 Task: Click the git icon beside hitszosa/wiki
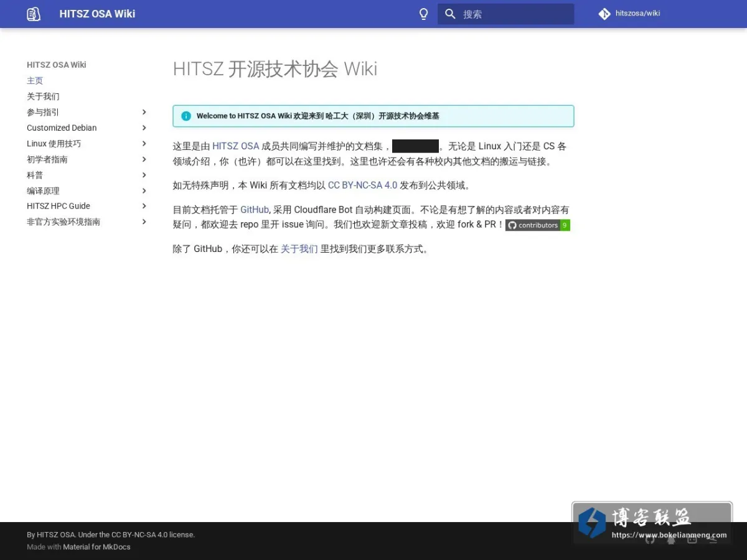click(604, 14)
